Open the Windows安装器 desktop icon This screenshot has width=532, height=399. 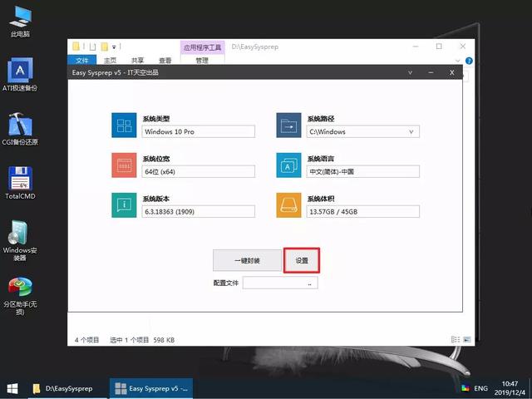pyautogui.click(x=20, y=240)
